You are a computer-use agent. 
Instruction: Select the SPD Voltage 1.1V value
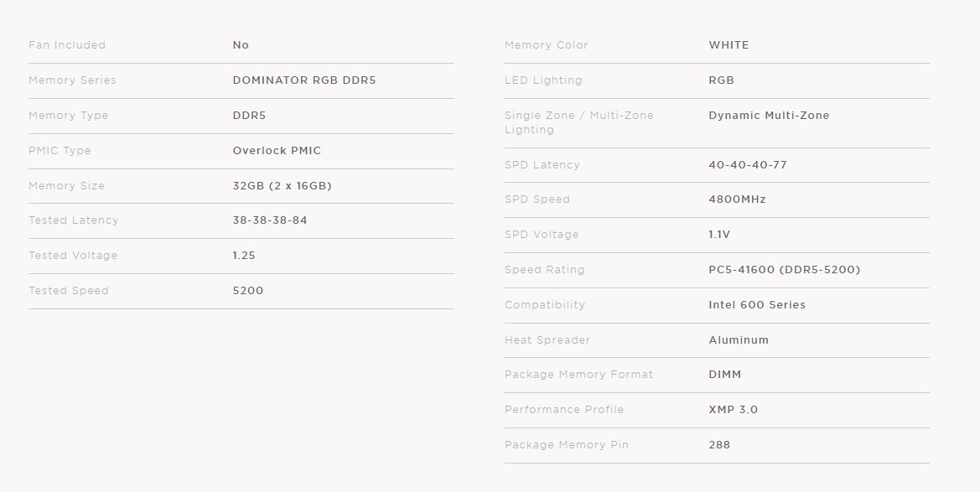pos(719,235)
